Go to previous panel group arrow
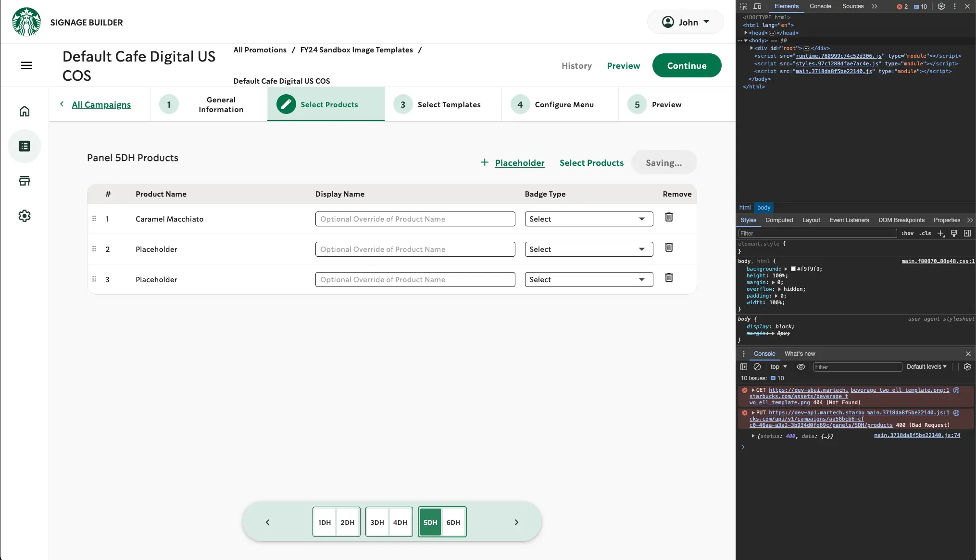This screenshot has width=976, height=560. point(268,523)
